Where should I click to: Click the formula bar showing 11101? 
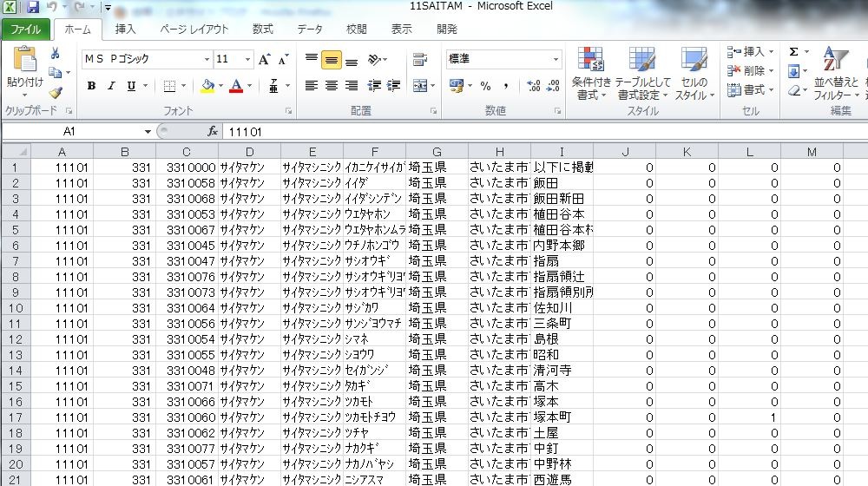[x=545, y=132]
